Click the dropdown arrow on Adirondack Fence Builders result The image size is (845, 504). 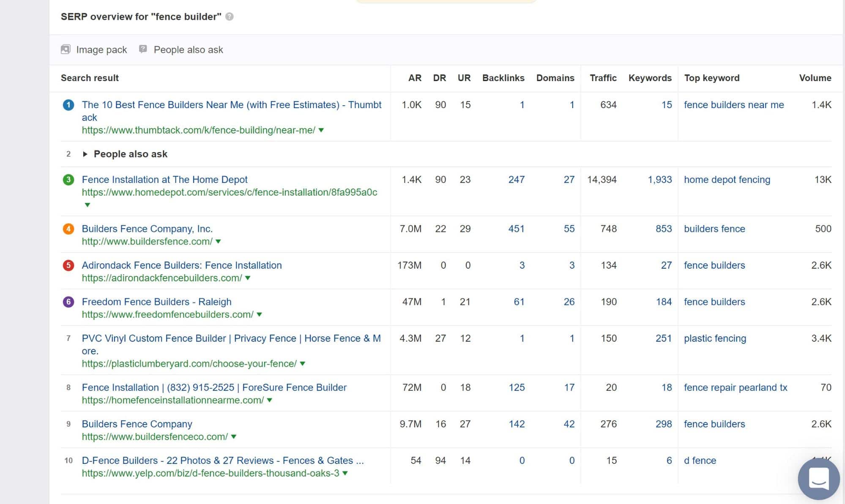249,278
